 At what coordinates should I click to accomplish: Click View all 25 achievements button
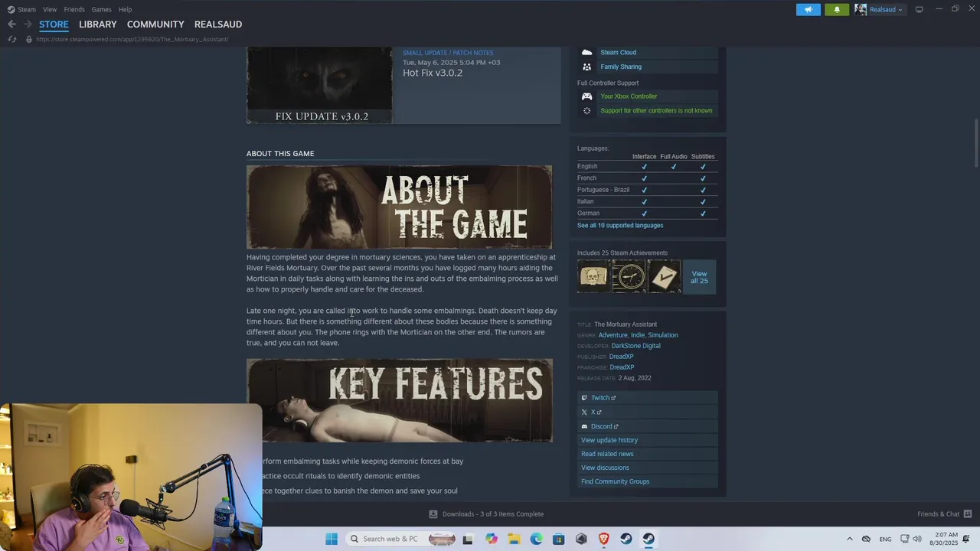pyautogui.click(x=699, y=277)
